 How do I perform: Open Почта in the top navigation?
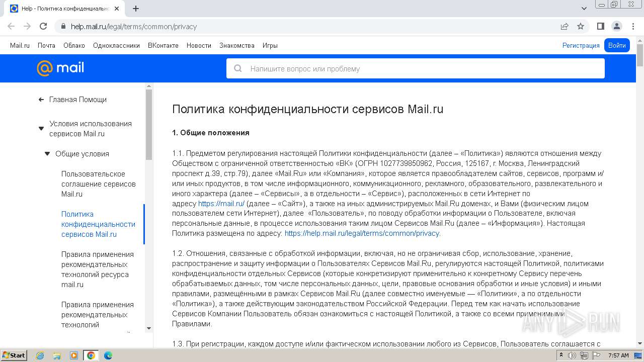click(x=46, y=45)
